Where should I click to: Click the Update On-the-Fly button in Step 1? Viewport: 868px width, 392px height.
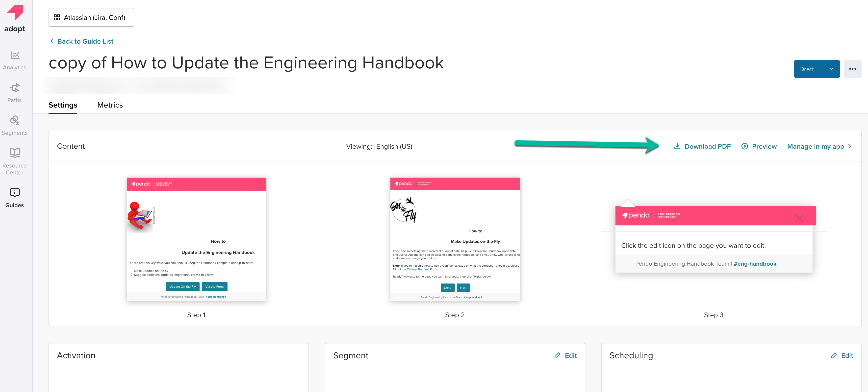pos(183,287)
